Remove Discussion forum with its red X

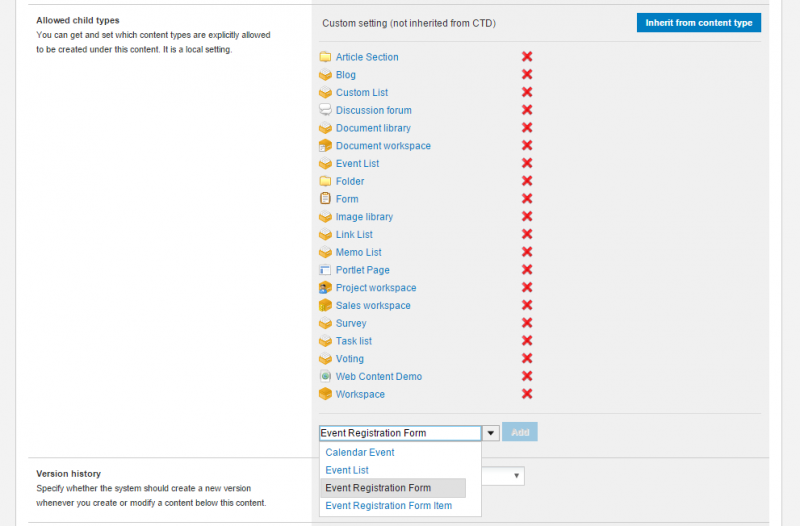[527, 110]
